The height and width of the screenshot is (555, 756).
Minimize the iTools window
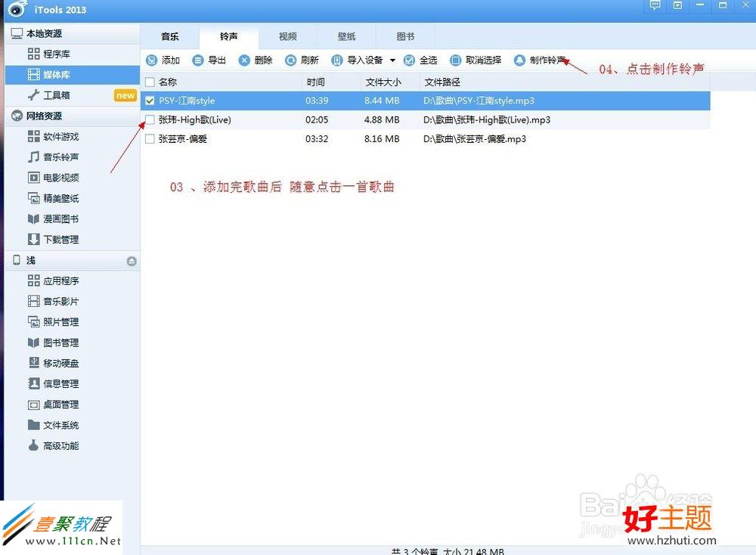[x=700, y=5]
